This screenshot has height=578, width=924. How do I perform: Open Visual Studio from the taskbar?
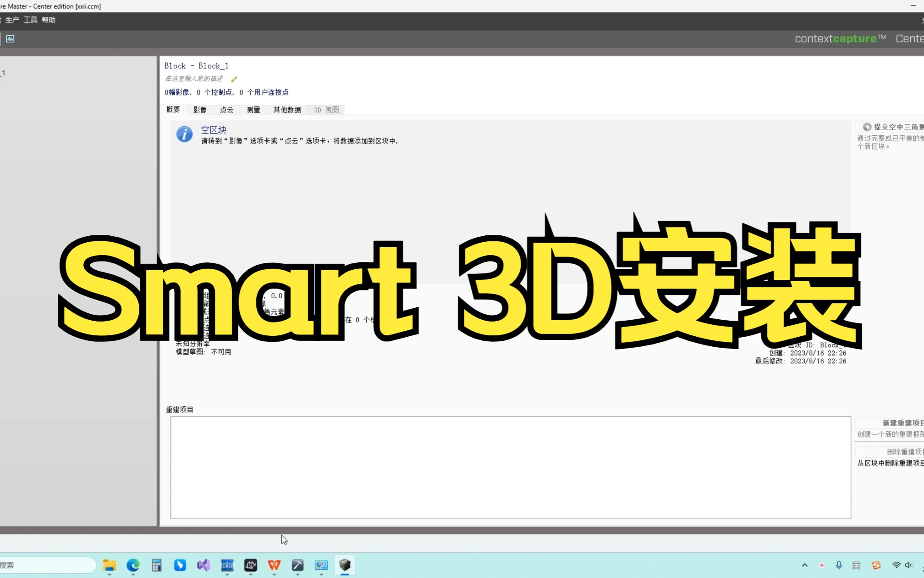click(203, 565)
